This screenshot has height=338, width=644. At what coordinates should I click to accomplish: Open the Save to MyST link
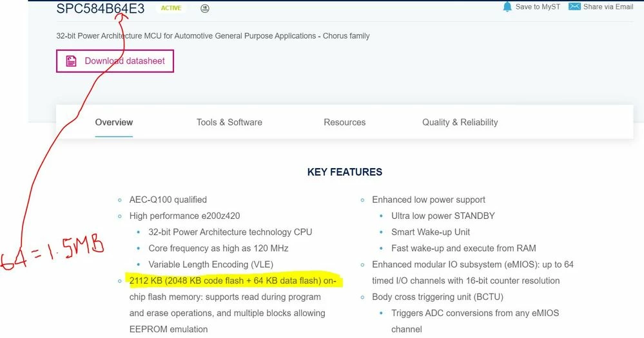[538, 6]
